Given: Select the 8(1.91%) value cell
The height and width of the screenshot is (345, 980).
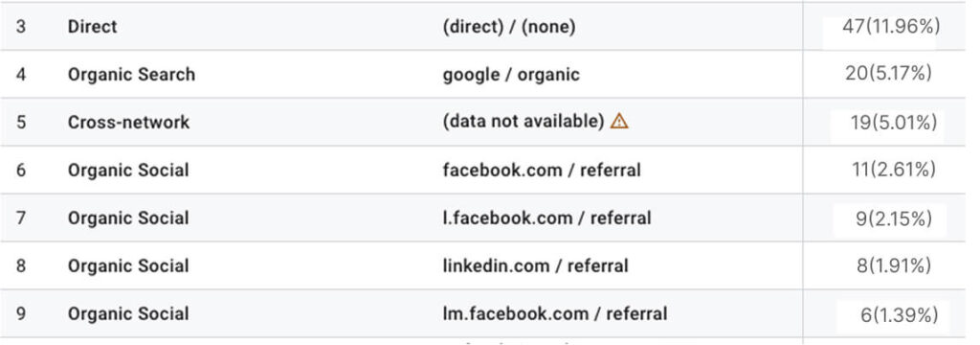Looking at the screenshot, I should (894, 265).
